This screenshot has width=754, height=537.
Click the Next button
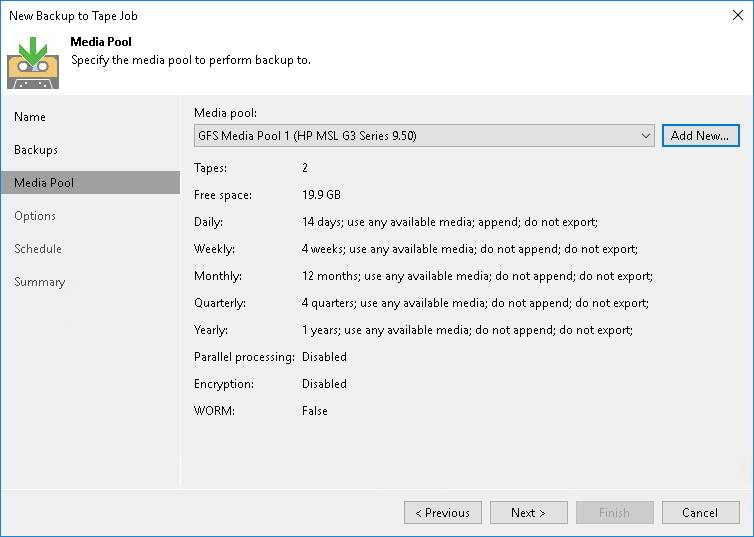[x=528, y=512]
